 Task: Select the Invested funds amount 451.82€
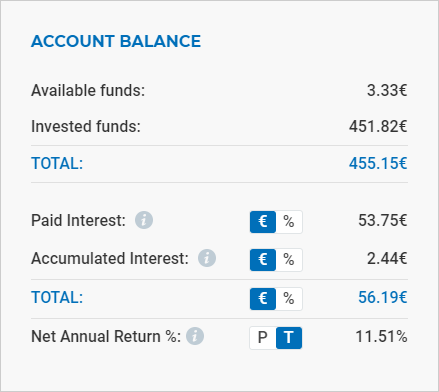coord(378,126)
